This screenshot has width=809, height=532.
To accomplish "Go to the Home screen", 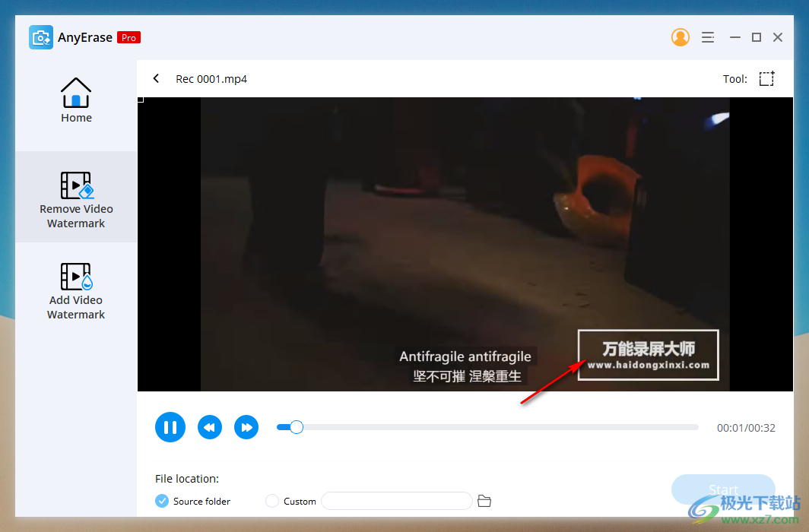I will [76, 99].
